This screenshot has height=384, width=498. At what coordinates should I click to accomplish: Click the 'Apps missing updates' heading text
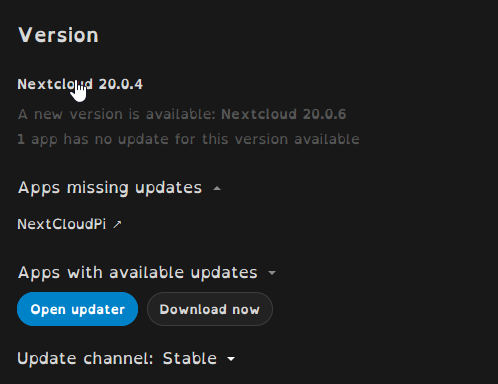coord(110,188)
